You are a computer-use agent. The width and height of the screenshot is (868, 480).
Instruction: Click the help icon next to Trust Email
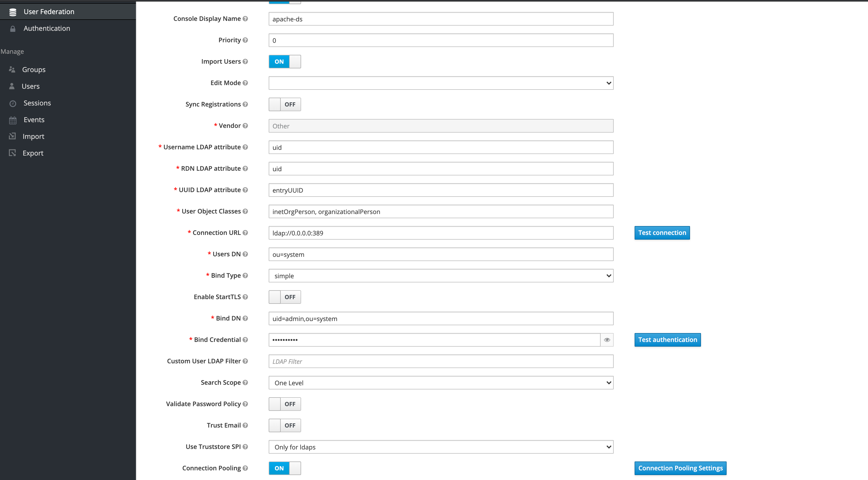point(245,425)
